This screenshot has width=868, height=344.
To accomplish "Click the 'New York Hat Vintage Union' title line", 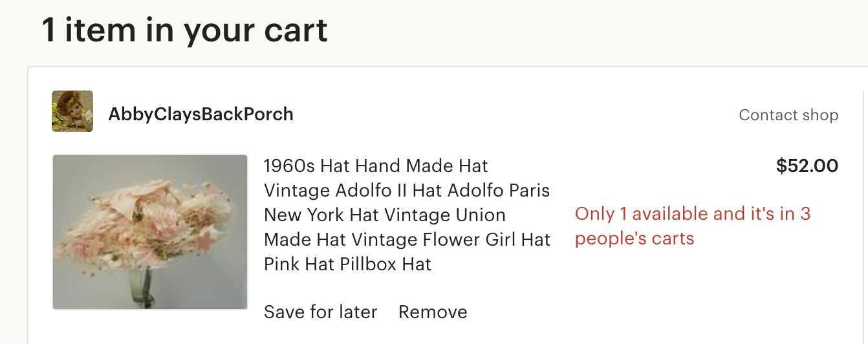I will tap(385, 215).
